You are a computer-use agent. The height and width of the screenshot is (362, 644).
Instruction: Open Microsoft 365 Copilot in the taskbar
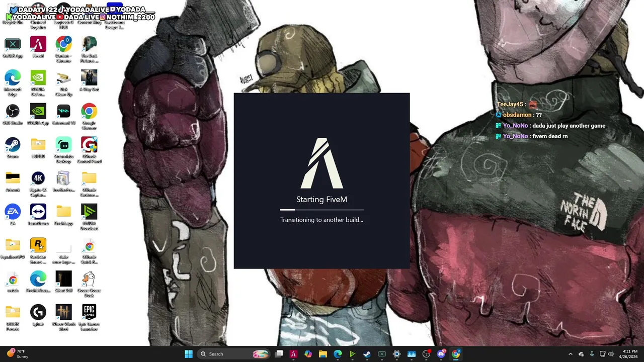tap(308, 354)
